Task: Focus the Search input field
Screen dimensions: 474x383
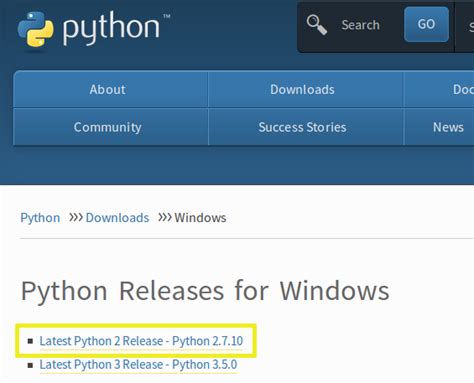Action: [360, 25]
